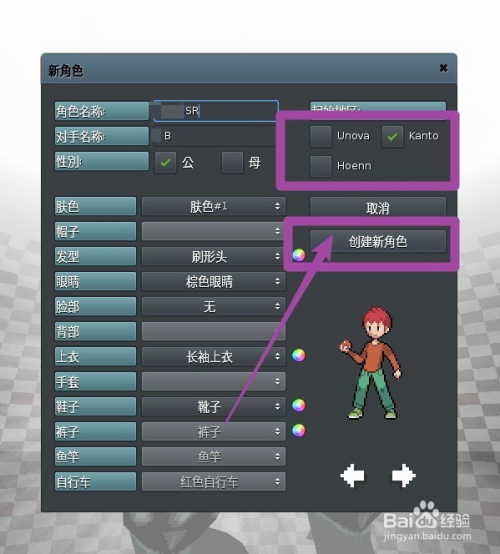Screen dimensions: 500x554
Task: Select the 母 female gender checkbox
Action: pyautogui.click(x=232, y=163)
